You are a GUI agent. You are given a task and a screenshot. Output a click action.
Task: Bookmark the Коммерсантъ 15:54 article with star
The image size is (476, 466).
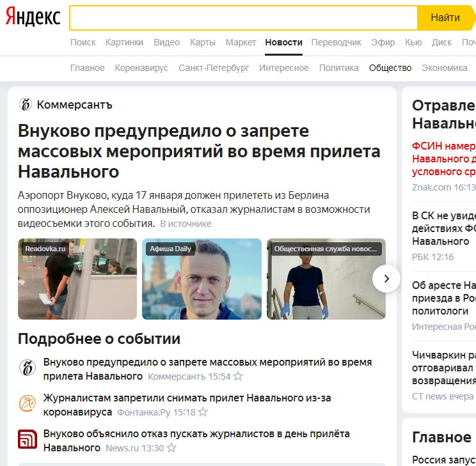click(x=238, y=377)
